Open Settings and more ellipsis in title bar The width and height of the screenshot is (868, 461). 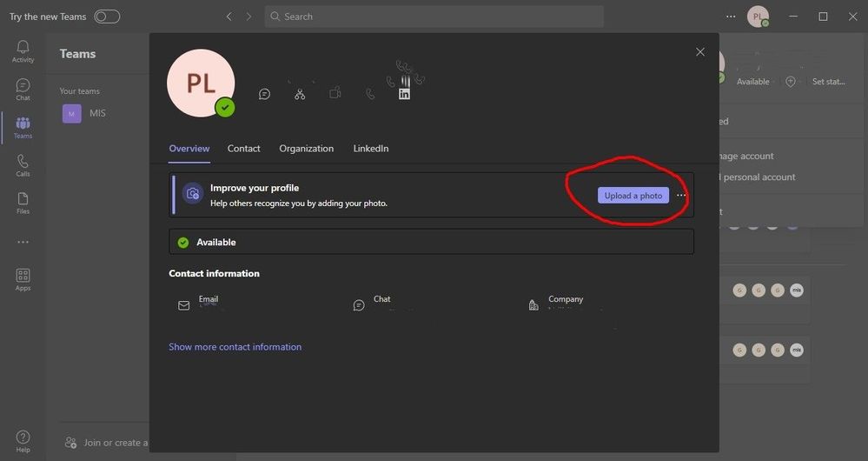pos(731,17)
